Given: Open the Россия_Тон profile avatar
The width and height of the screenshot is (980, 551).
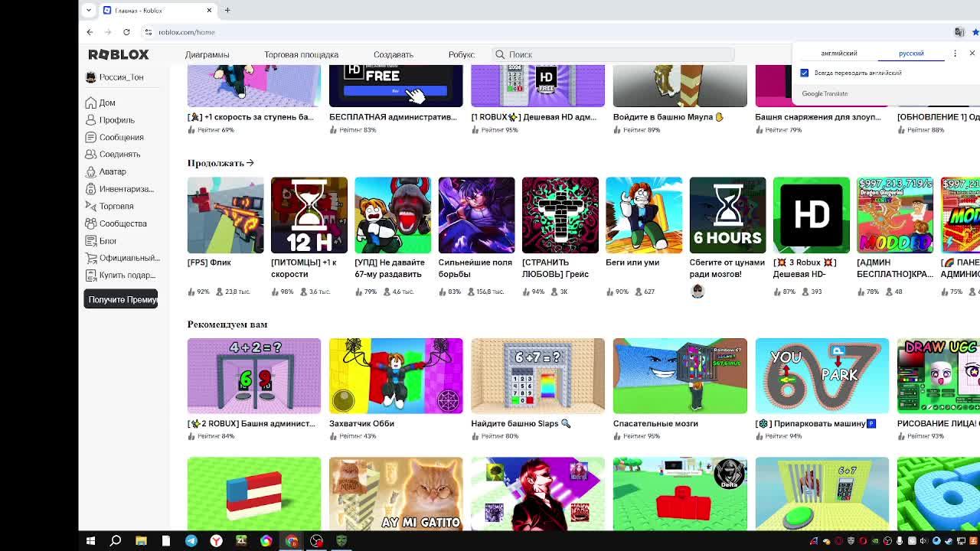Looking at the screenshot, I should pyautogui.click(x=91, y=77).
